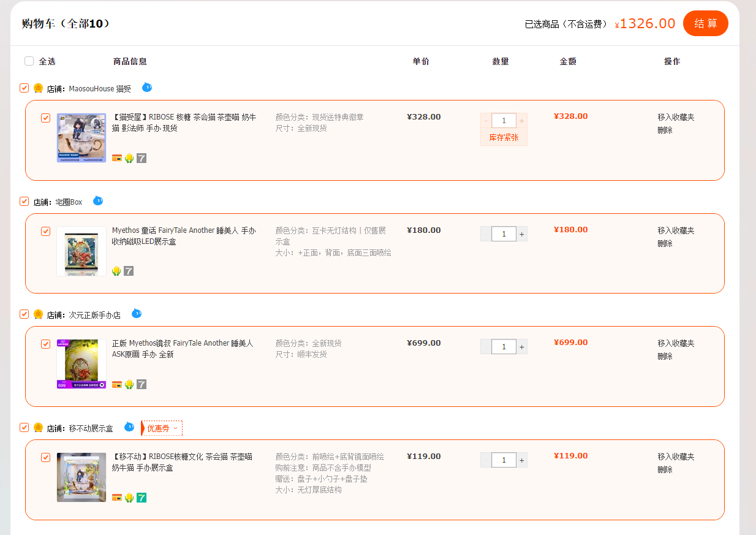Delete the ¥328.00 茶会猫 figure from cart
The height and width of the screenshot is (535, 756).
click(x=665, y=130)
